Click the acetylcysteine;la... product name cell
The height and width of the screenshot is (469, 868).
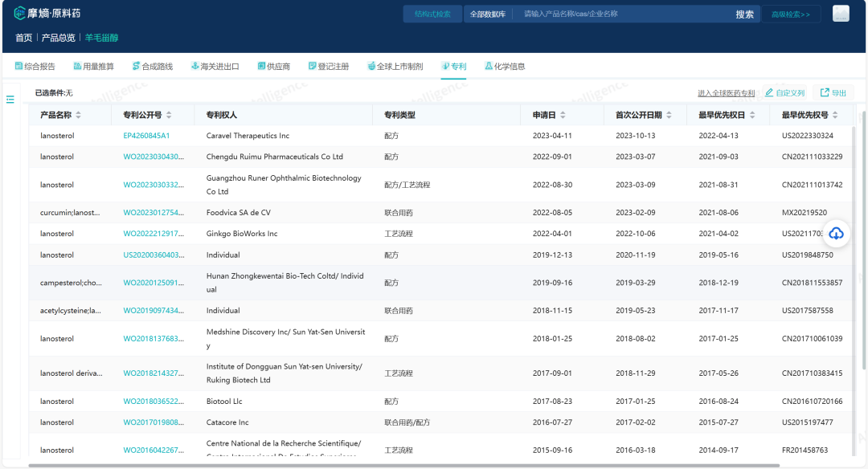(x=70, y=310)
